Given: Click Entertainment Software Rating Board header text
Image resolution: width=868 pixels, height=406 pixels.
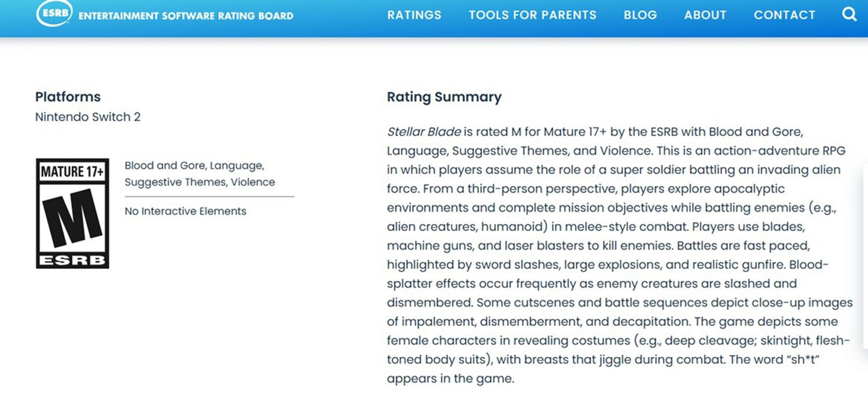Looking at the screenshot, I should (186, 16).
